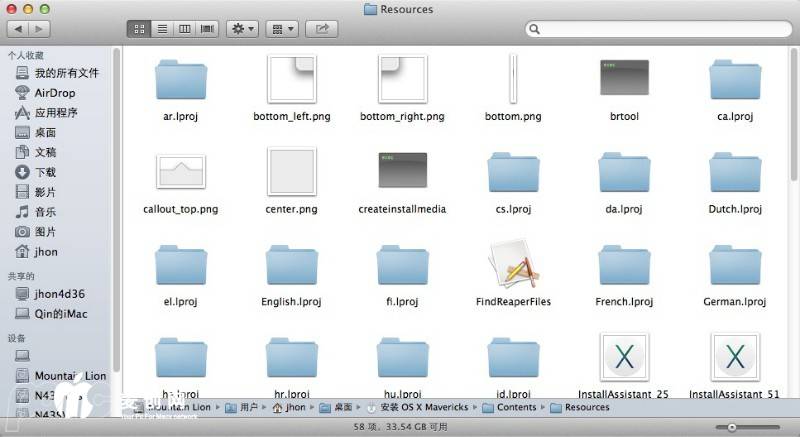Switch to list view mode
The image size is (800, 437).
[x=162, y=29]
